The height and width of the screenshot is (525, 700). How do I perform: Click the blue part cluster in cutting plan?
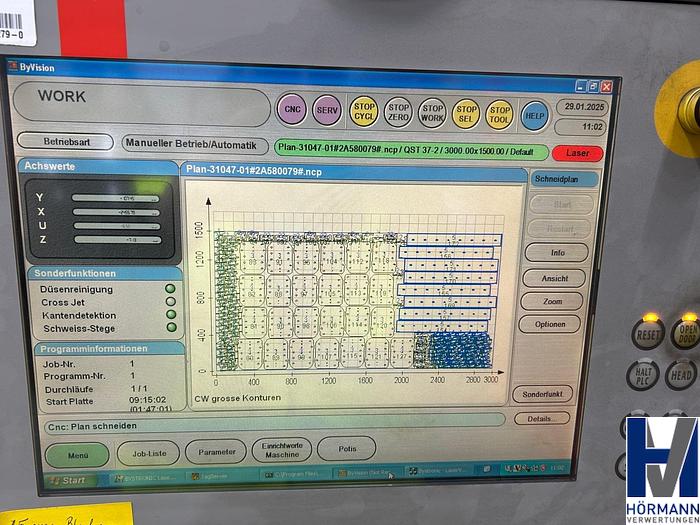tap(461, 351)
